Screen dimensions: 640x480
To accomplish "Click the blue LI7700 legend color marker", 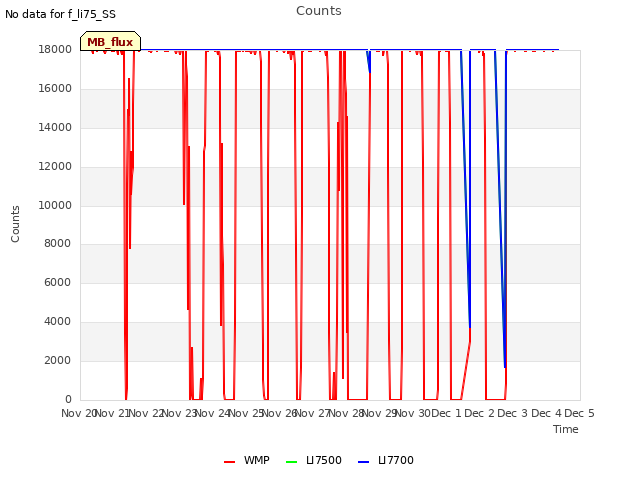I will click(x=363, y=462).
